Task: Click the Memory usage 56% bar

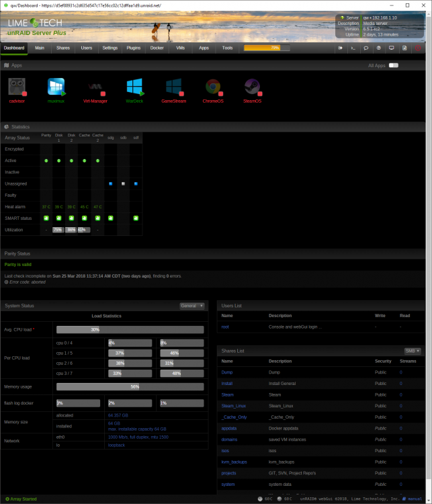Action: click(x=130, y=386)
